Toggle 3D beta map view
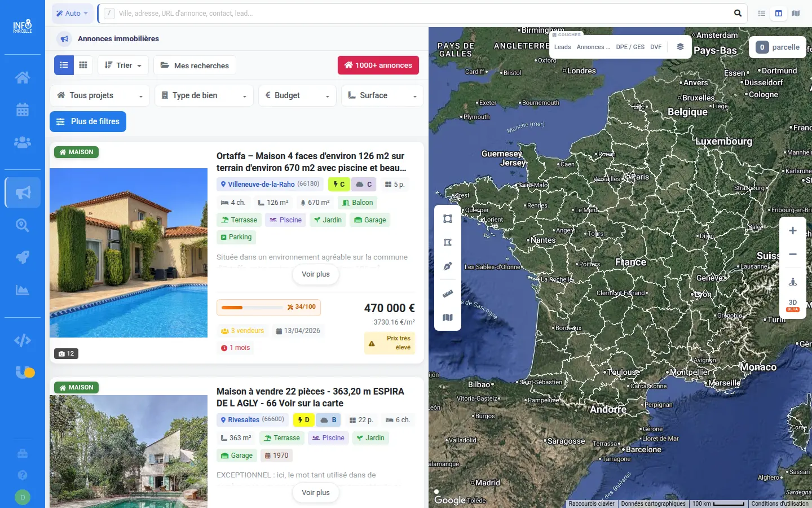 793,305
